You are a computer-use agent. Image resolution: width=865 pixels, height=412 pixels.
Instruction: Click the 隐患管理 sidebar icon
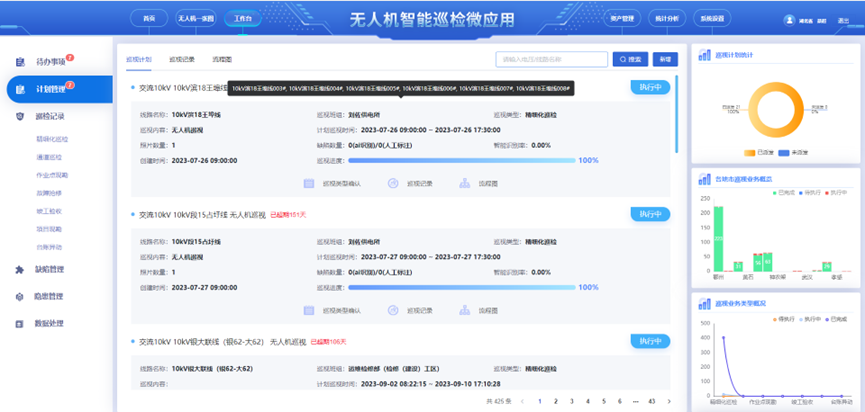coord(20,297)
